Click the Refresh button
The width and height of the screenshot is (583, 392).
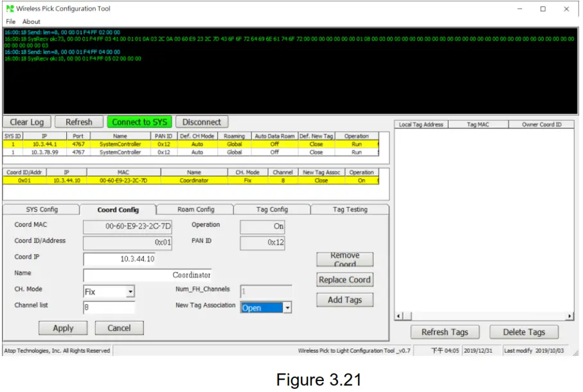[79, 122]
